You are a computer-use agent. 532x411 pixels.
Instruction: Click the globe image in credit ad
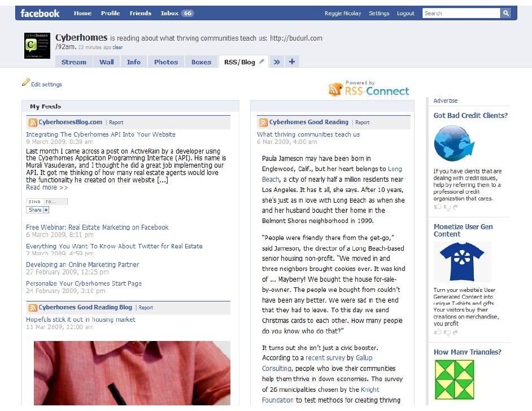pyautogui.click(x=454, y=143)
